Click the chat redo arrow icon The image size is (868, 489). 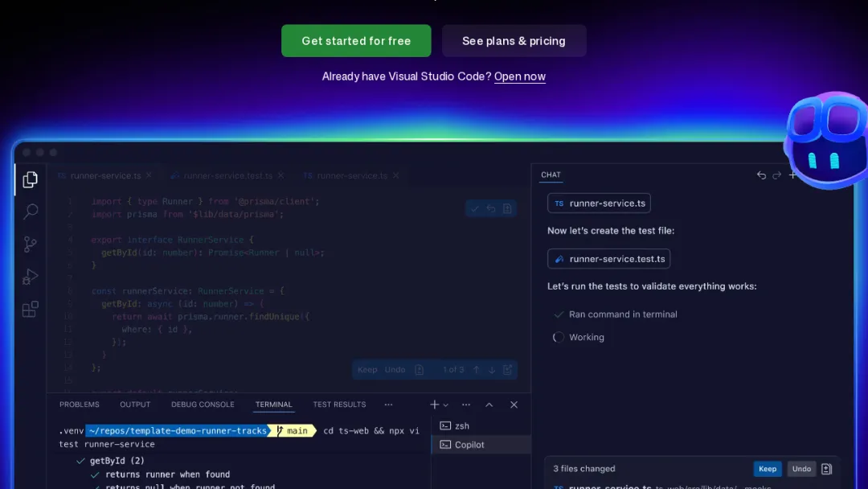tap(776, 175)
